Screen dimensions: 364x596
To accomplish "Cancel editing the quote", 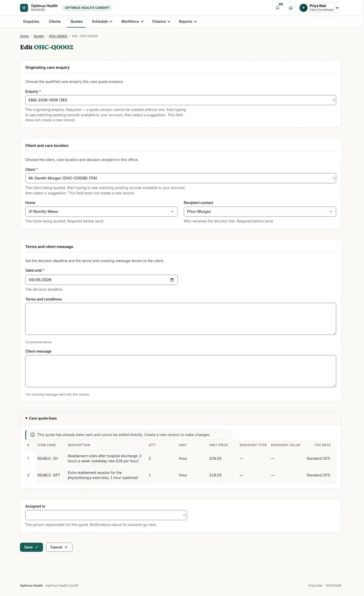I will [59, 547].
